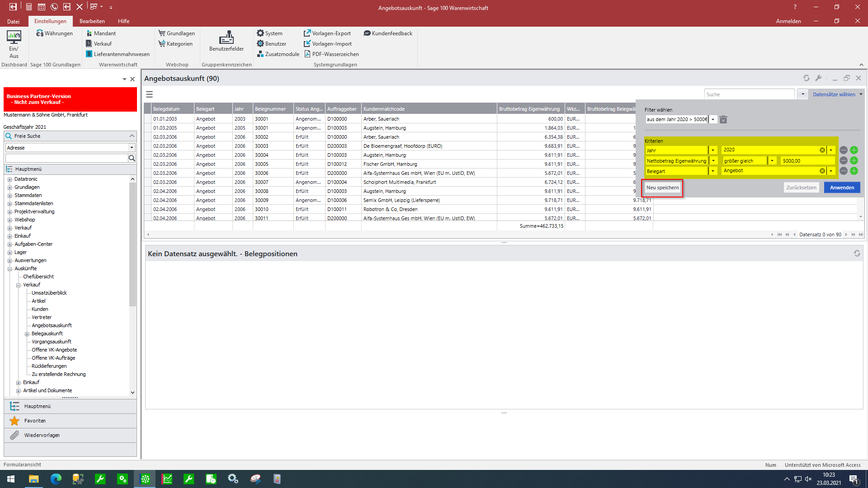Image resolution: width=868 pixels, height=488 pixels.
Task: Click Vorlagen-Import in the ribbon
Action: coord(328,44)
